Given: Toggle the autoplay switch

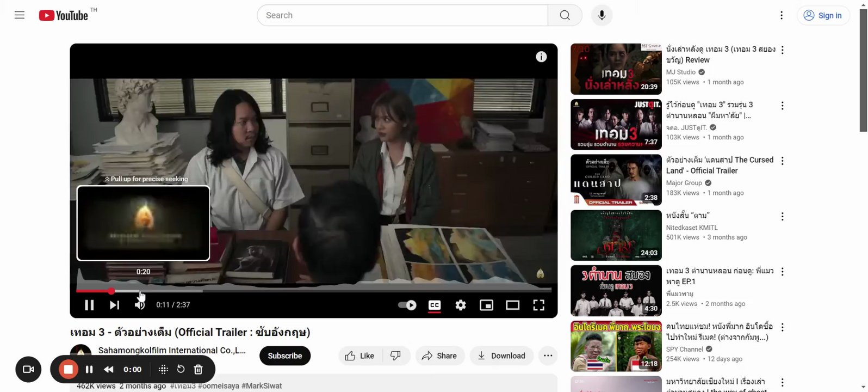Looking at the screenshot, I should [407, 305].
